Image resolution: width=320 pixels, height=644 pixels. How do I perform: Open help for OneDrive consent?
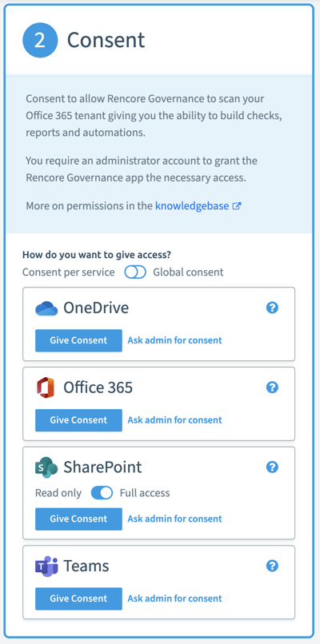pyautogui.click(x=272, y=308)
